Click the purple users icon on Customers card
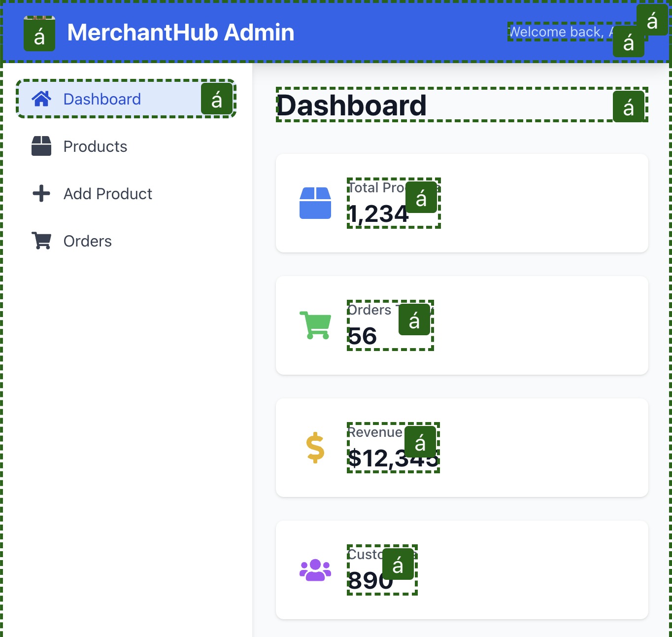 (x=316, y=569)
